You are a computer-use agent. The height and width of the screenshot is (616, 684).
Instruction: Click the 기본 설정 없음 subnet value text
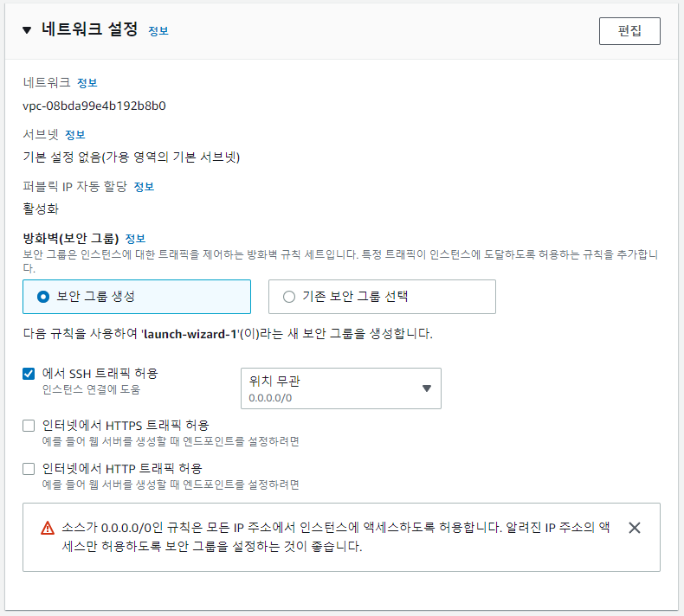(x=132, y=157)
